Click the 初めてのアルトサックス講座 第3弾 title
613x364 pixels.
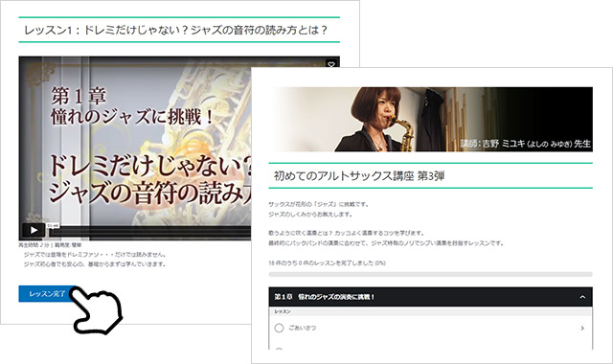click(x=359, y=176)
